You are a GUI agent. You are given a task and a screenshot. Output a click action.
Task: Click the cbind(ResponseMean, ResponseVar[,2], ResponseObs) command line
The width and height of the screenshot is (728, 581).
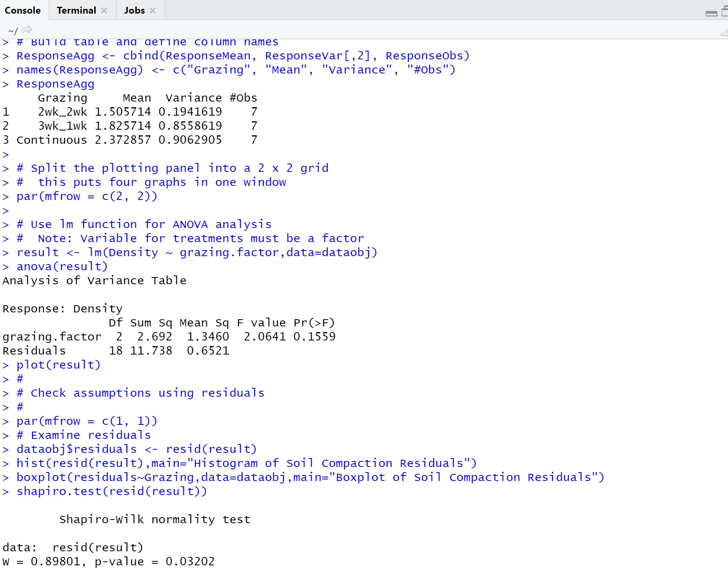243,56
